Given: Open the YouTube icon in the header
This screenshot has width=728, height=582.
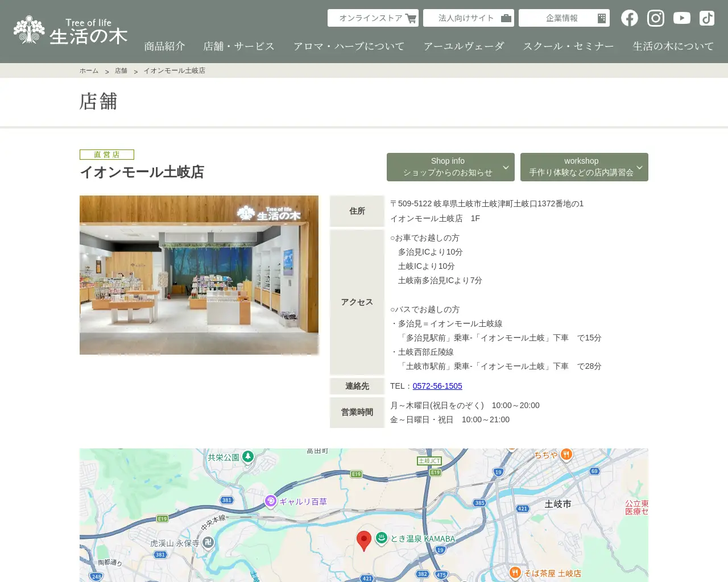Looking at the screenshot, I should [681, 18].
